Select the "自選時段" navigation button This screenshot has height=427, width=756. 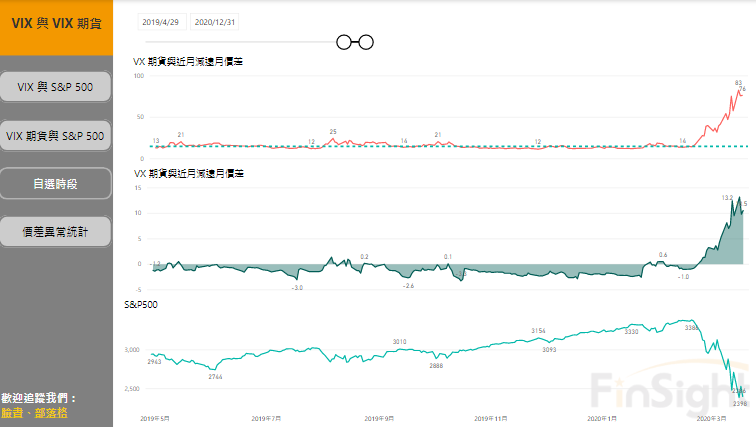tap(56, 184)
